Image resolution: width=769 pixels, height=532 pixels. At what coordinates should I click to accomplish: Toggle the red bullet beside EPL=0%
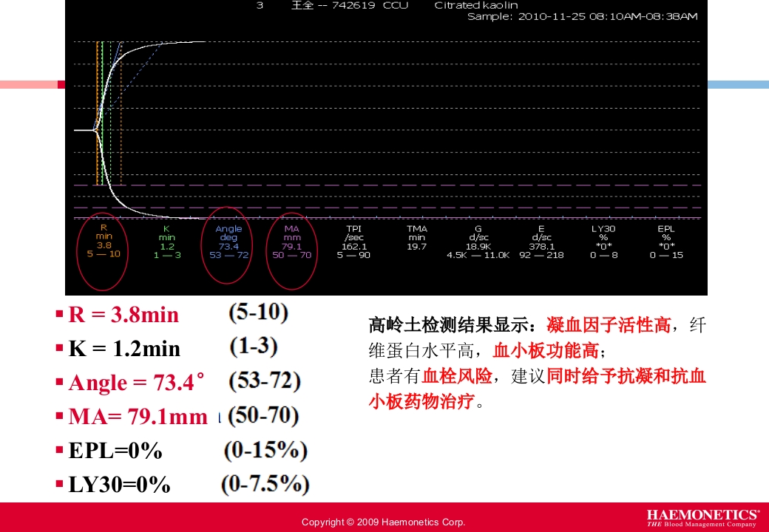tap(58, 450)
